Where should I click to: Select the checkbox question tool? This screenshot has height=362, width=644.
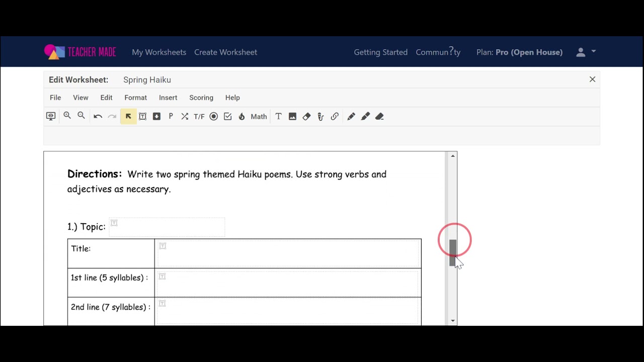click(x=227, y=116)
